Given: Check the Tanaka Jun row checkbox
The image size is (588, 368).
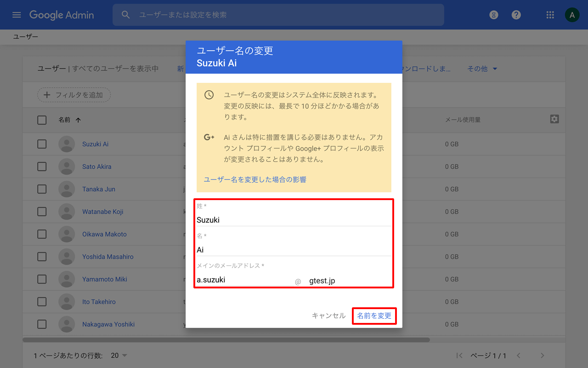Looking at the screenshot, I should [42, 189].
